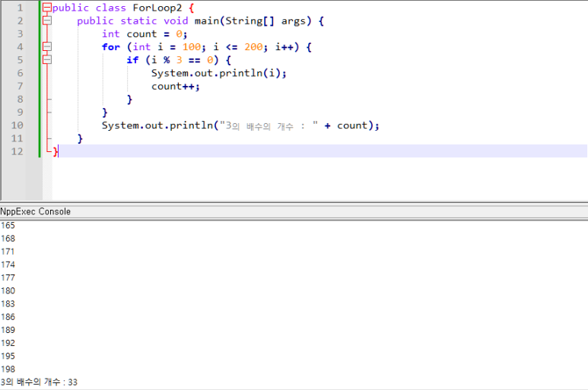Click console output line 198
Viewport: 588px width, 390px height.
[x=8, y=369]
